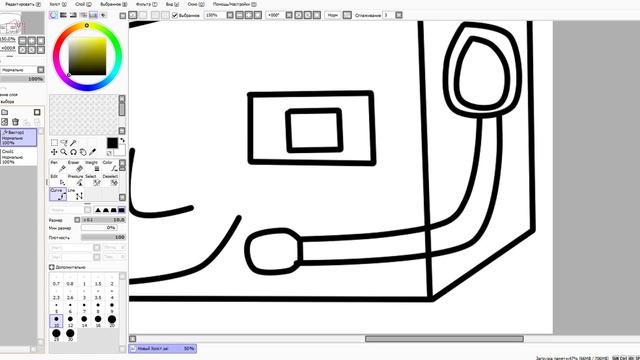Select the Edit control-point tool
Screen dimensions: 640x360
(58, 180)
